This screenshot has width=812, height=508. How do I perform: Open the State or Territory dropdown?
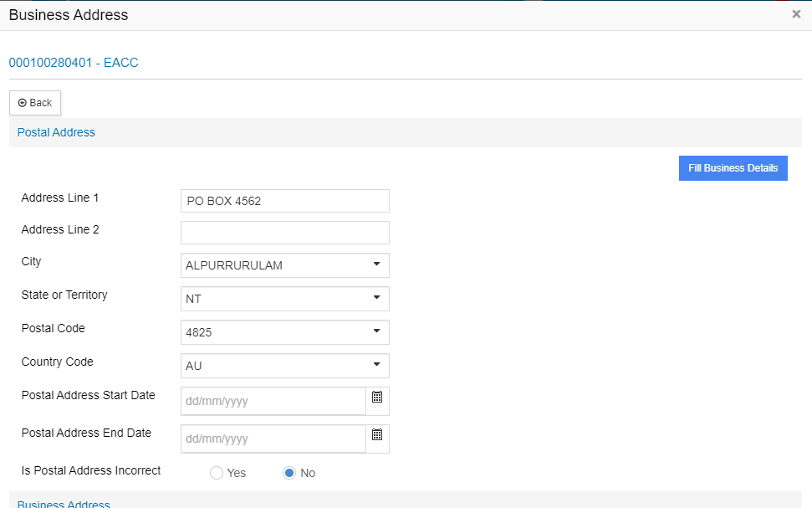(284, 299)
